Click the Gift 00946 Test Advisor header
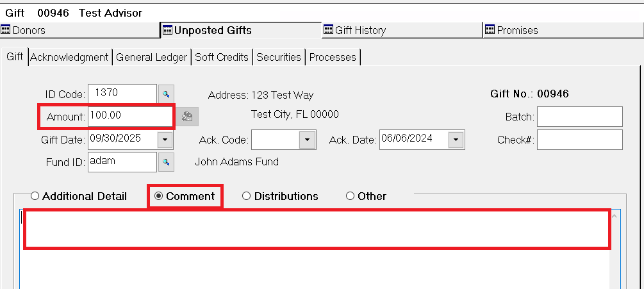The image size is (644, 289). [x=74, y=13]
